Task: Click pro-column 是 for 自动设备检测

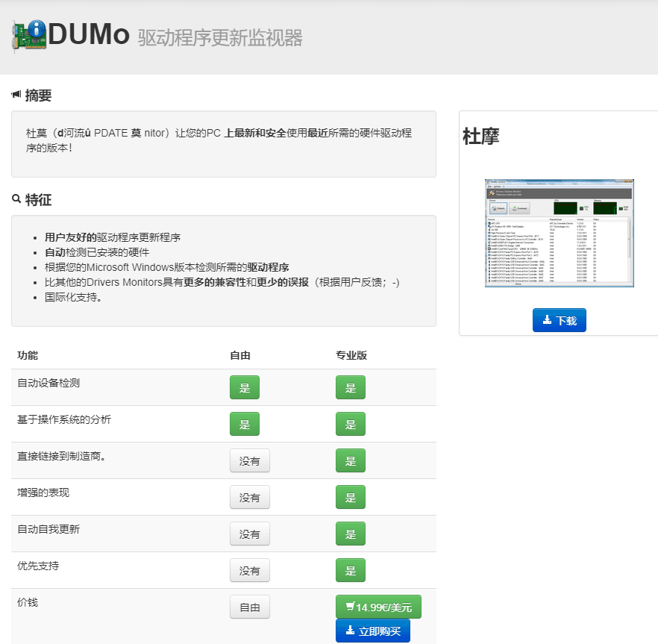Action: point(351,387)
